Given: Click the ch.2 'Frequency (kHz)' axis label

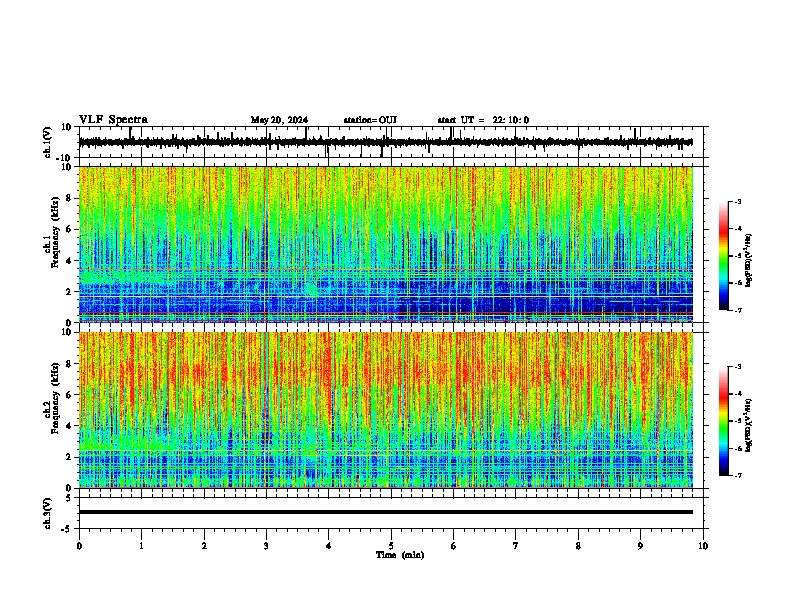Looking at the screenshot, I should pyautogui.click(x=56, y=398).
